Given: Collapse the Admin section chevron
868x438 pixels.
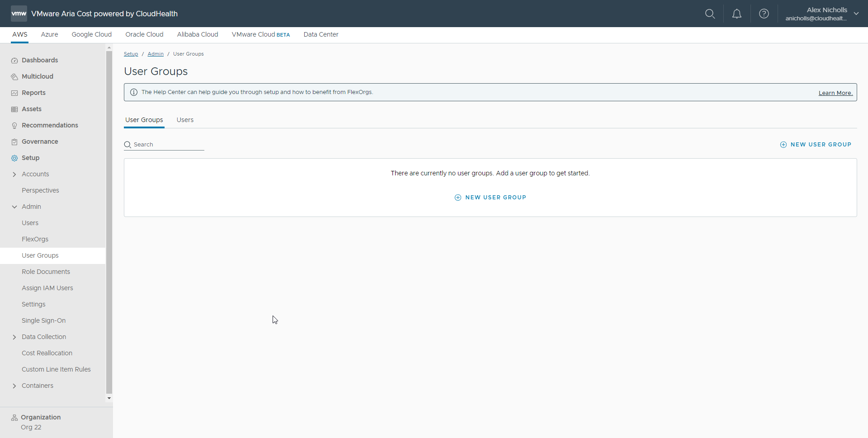Looking at the screenshot, I should pos(14,207).
